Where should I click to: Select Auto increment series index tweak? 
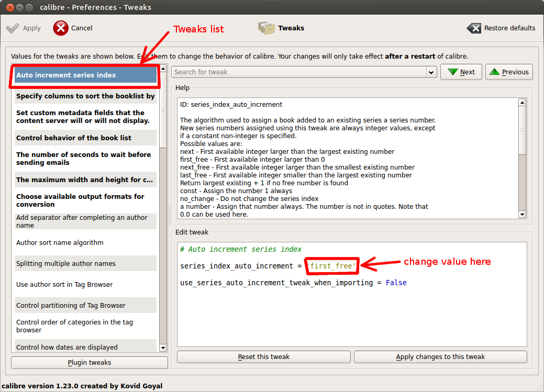click(x=86, y=75)
